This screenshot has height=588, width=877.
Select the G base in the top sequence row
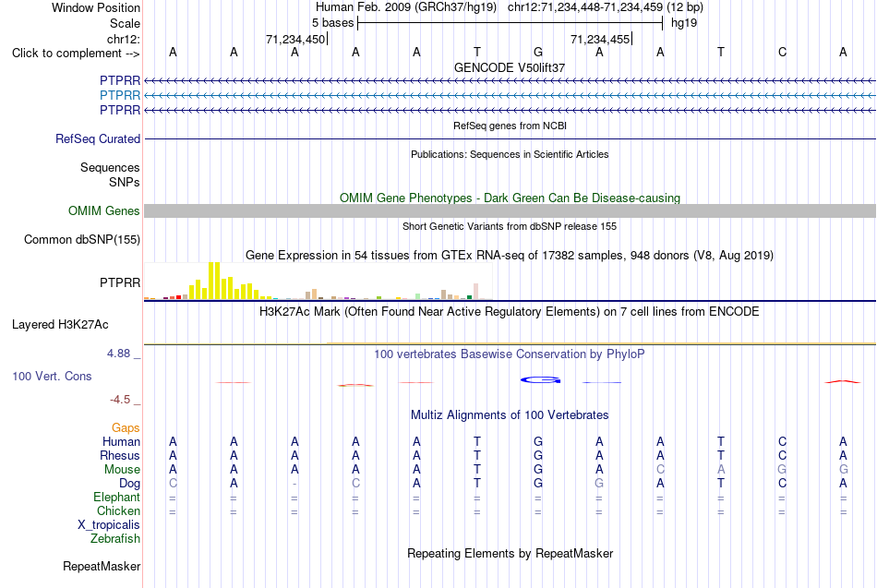point(538,52)
